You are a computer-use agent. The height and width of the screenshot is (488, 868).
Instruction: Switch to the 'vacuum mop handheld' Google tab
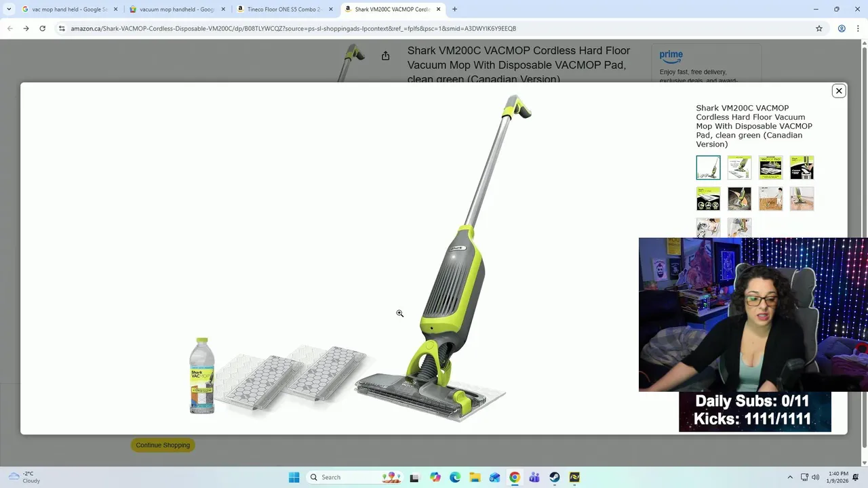pos(177,9)
